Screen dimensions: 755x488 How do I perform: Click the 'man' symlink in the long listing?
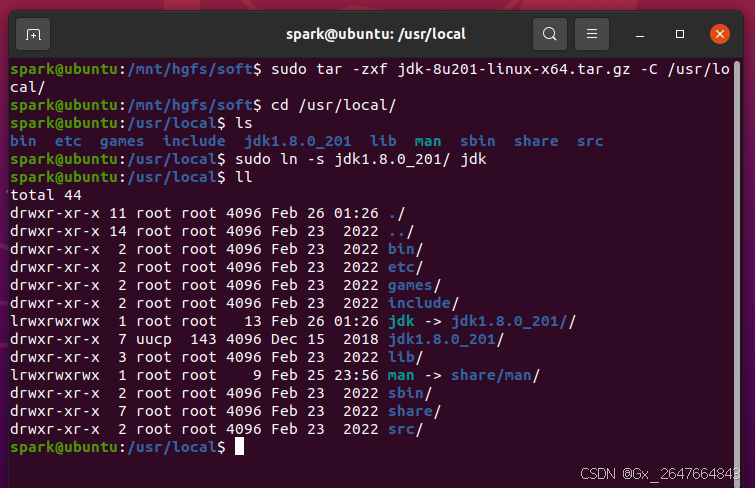coord(401,375)
